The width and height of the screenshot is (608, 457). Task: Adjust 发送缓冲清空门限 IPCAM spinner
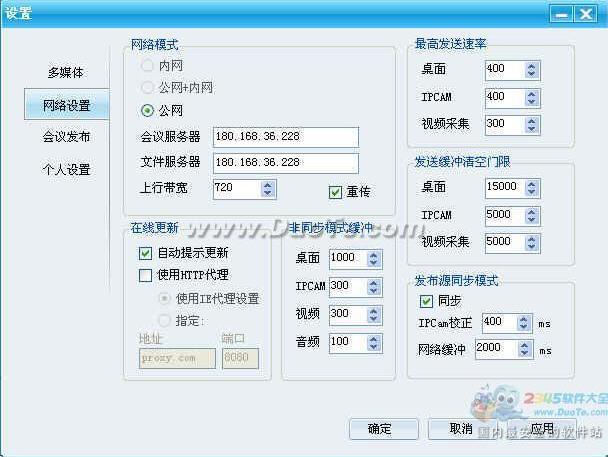[532, 216]
